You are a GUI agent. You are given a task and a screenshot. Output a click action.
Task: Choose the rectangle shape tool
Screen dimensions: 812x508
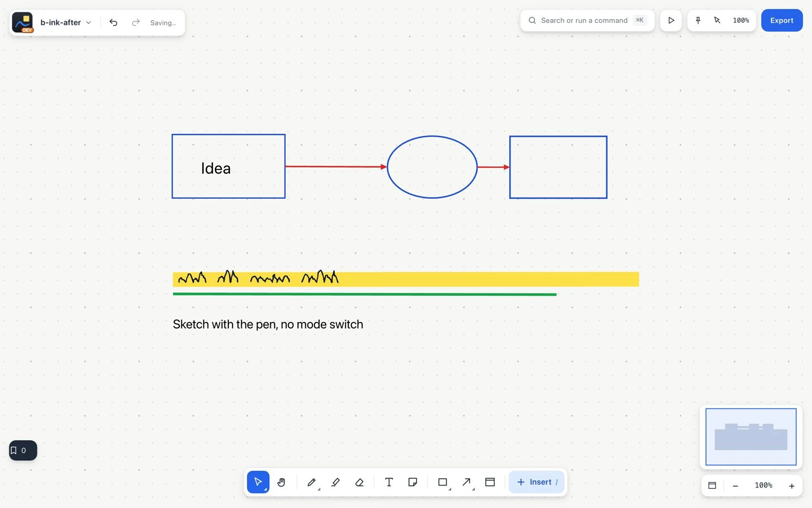tap(443, 482)
